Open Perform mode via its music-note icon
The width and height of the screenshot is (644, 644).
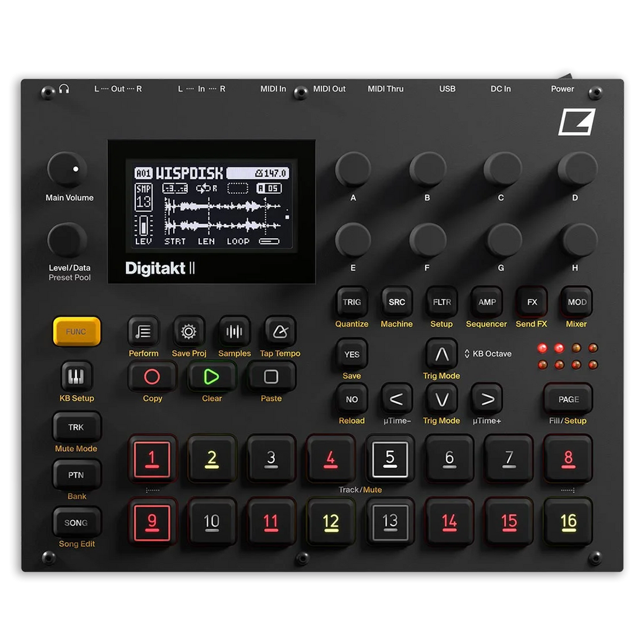142,331
